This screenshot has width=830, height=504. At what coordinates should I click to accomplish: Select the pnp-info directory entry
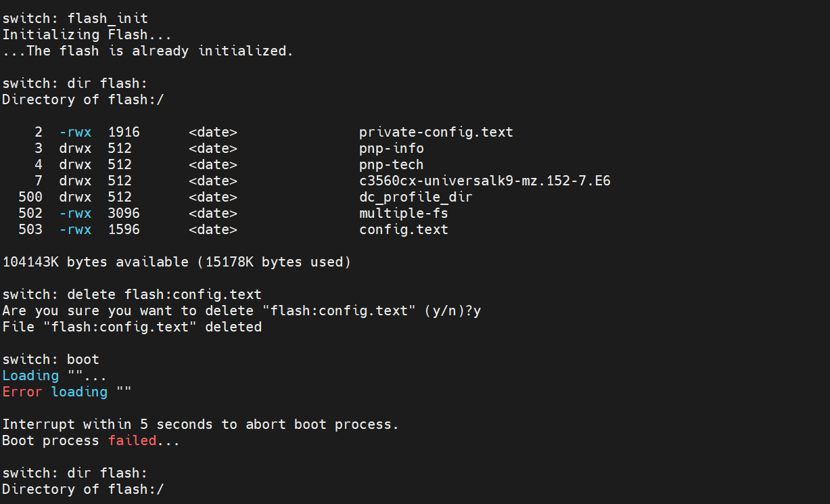(x=391, y=148)
